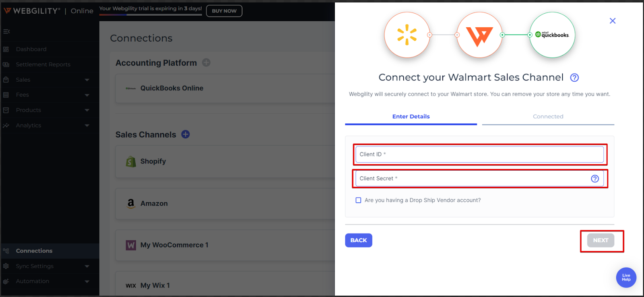Check the Drop Ship Vendor account checkbox

tap(358, 200)
